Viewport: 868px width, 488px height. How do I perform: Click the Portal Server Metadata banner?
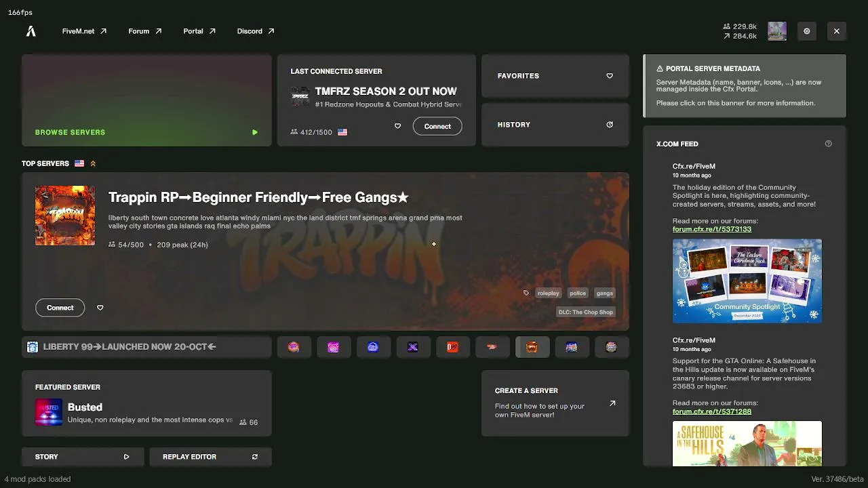coord(745,86)
